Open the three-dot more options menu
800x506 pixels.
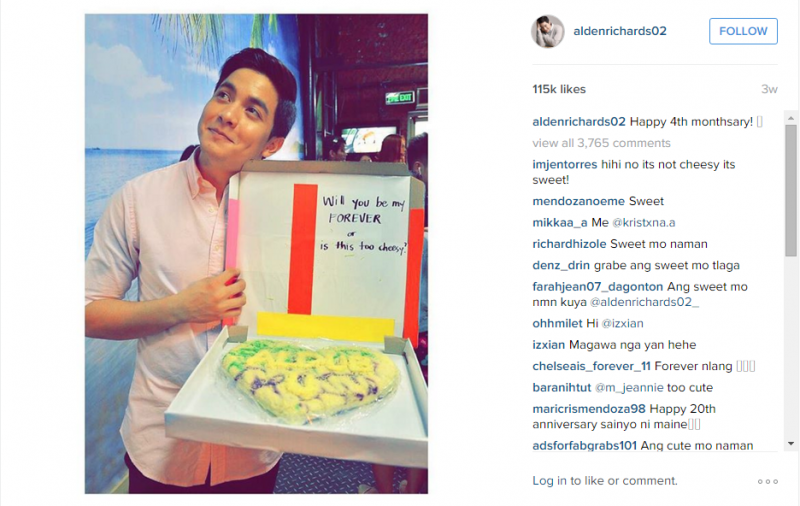(x=767, y=481)
